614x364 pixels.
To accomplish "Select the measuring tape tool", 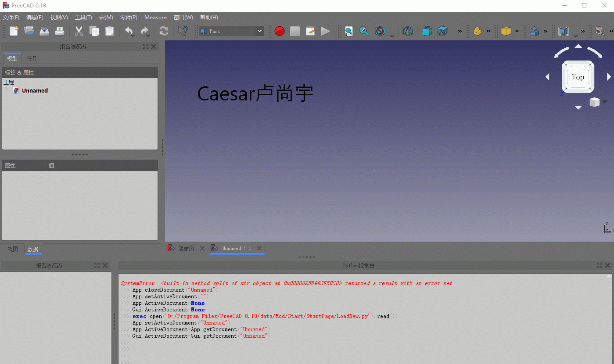I will click(x=600, y=31).
